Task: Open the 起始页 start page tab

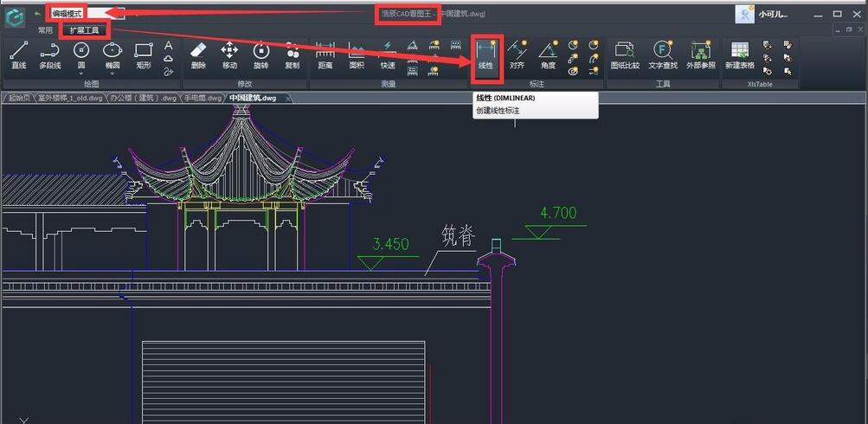Action: (18, 98)
